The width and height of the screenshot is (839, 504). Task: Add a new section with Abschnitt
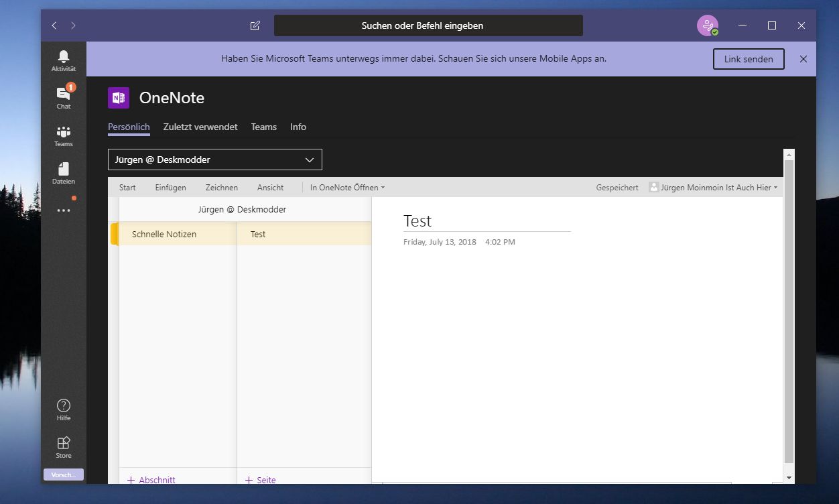coord(152,480)
